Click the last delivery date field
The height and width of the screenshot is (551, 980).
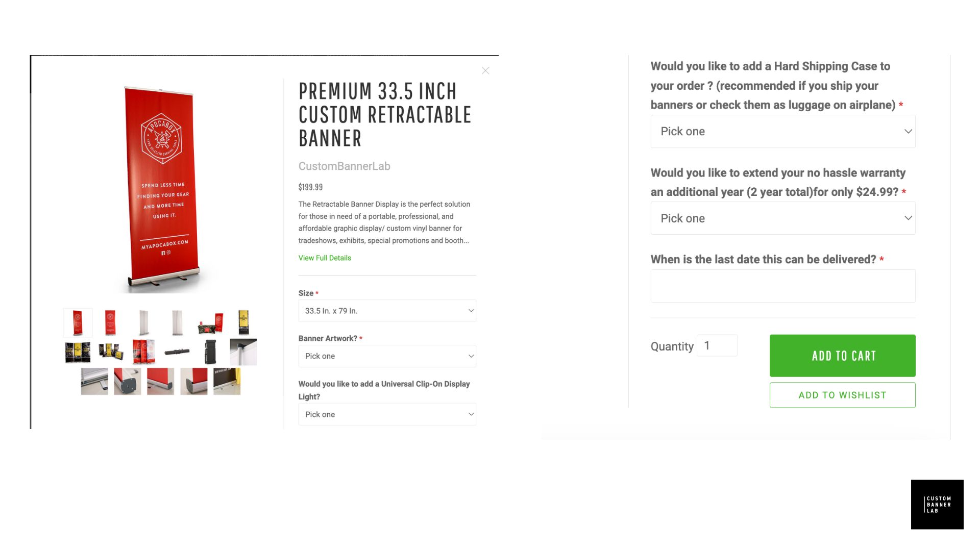pos(782,286)
